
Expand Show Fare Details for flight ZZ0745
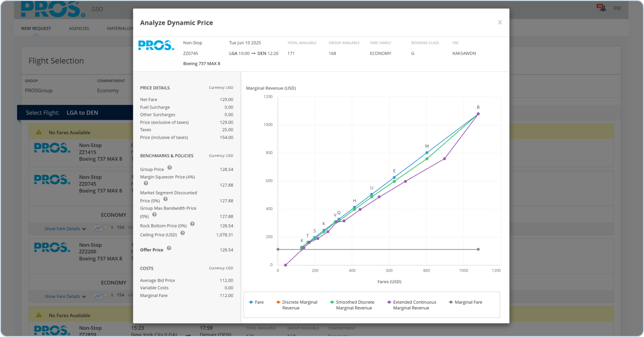click(65, 229)
